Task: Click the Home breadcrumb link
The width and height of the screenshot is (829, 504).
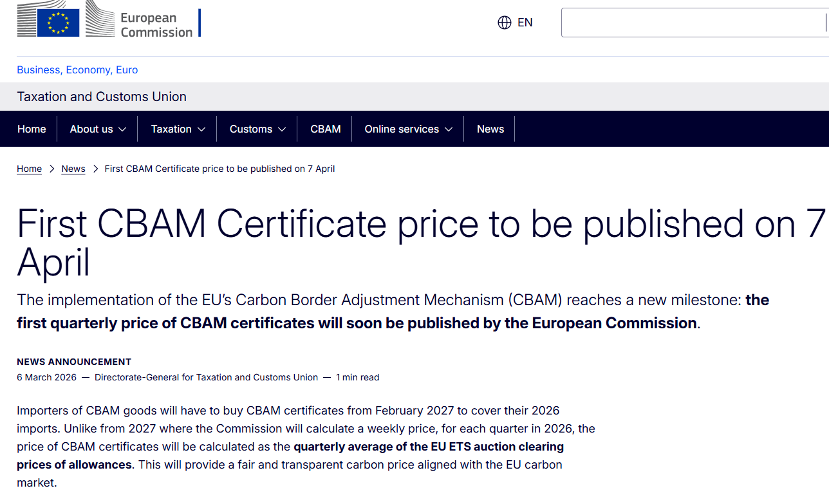Action: [29, 169]
